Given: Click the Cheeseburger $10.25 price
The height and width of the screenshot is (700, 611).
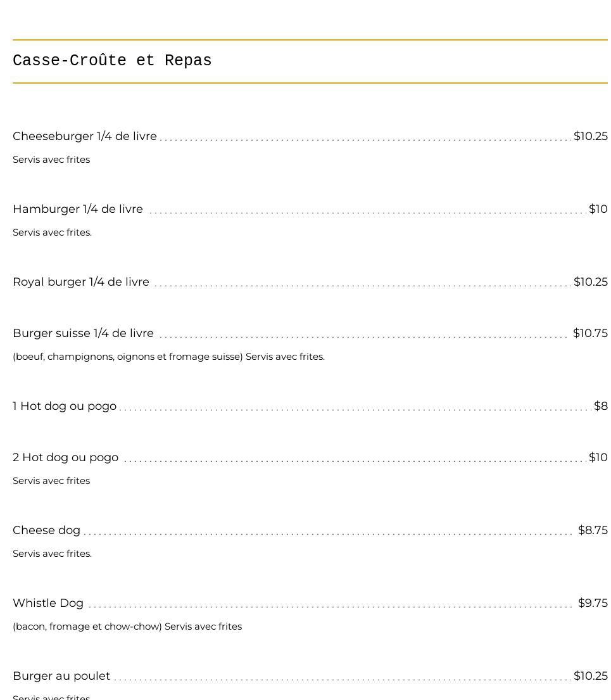Looking at the screenshot, I should click(591, 136).
